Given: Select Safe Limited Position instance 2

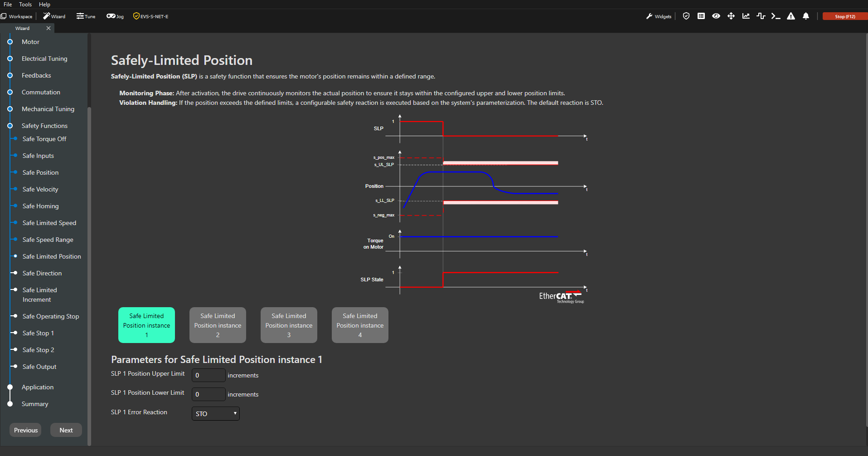Looking at the screenshot, I should [218, 325].
